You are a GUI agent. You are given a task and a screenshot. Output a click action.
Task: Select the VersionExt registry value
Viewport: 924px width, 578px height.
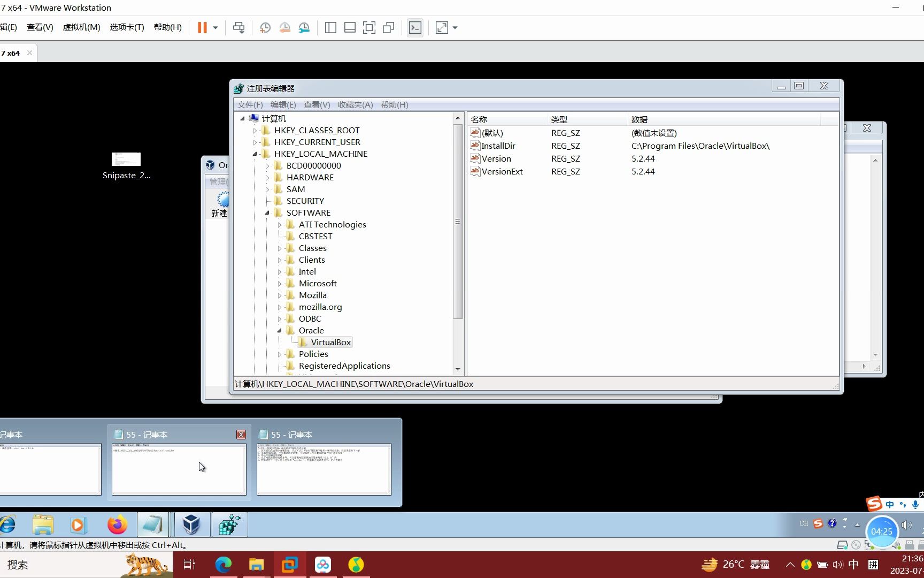pyautogui.click(x=502, y=172)
